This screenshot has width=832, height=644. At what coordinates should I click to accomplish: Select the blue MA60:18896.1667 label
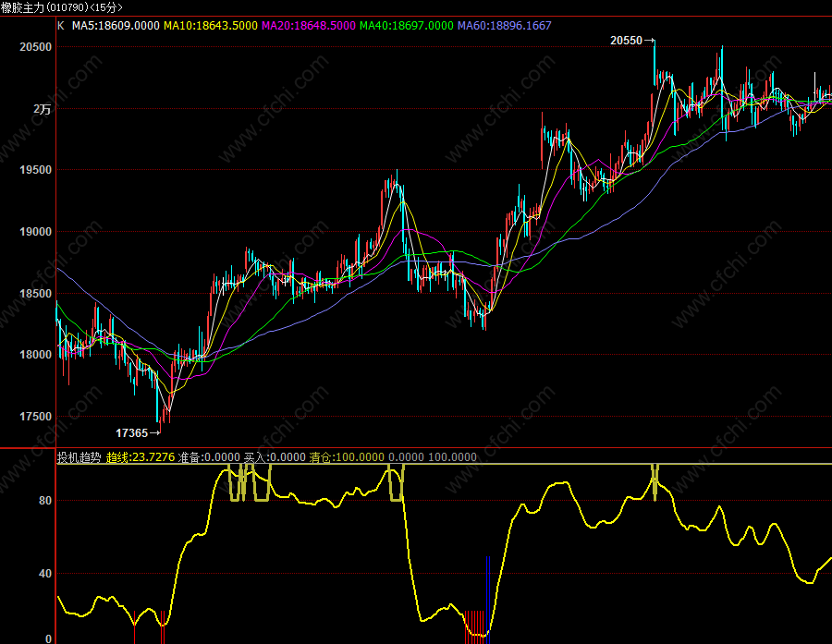click(x=505, y=26)
